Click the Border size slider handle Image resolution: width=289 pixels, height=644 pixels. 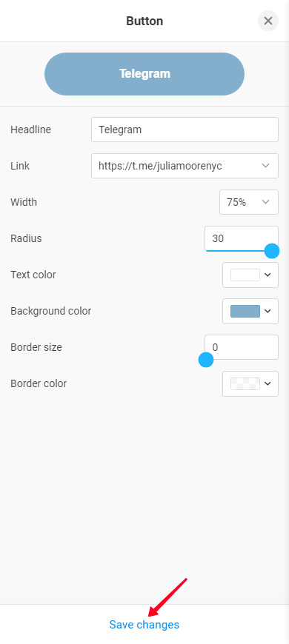point(206,360)
